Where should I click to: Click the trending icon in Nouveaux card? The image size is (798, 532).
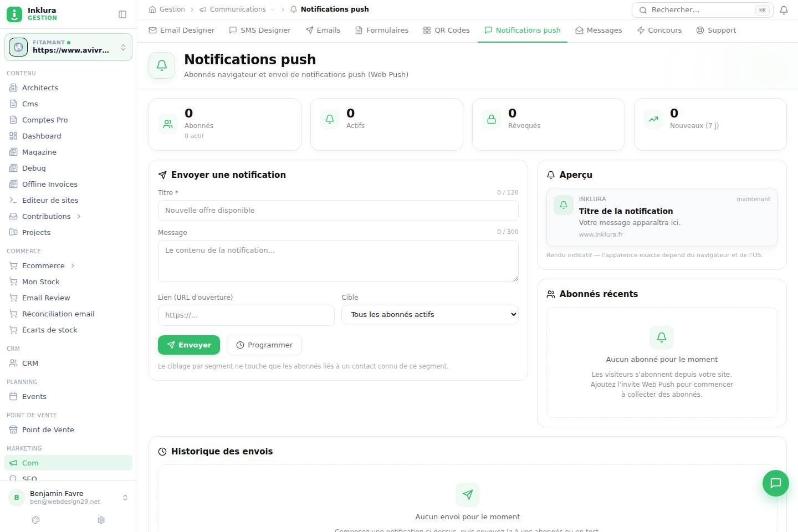tap(653, 119)
